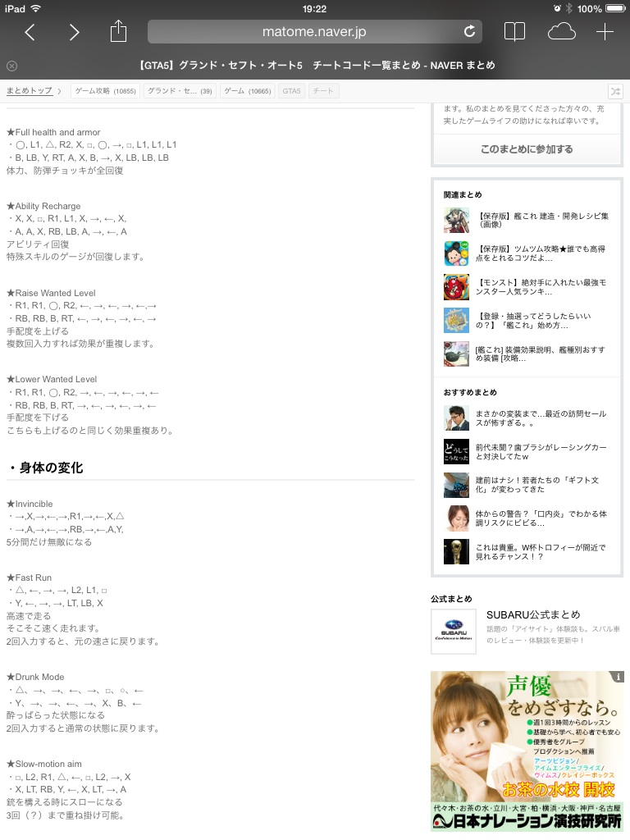Open the share sheet icon

click(x=118, y=31)
